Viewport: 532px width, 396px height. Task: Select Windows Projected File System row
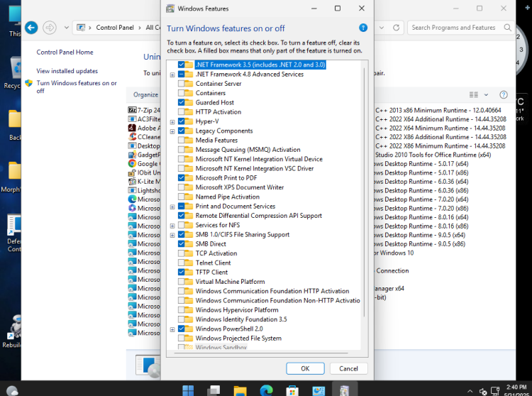(238, 339)
